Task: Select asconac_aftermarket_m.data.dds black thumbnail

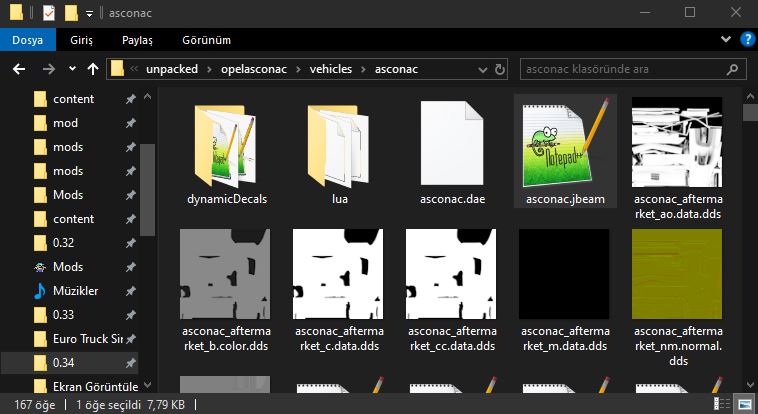Action: pyautogui.click(x=564, y=274)
